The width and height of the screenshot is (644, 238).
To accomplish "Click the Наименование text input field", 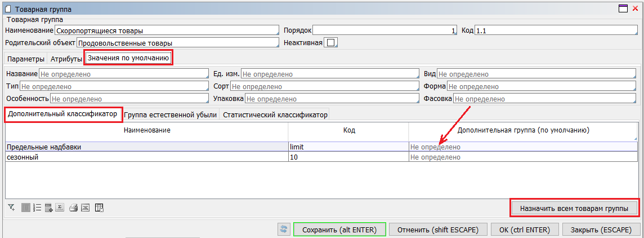I will pos(167,30).
